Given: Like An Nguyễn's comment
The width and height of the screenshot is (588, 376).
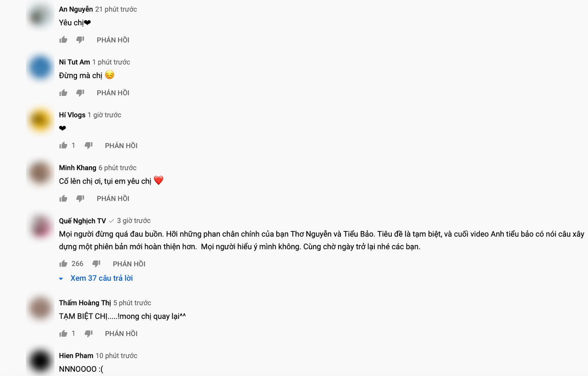Looking at the screenshot, I should pyautogui.click(x=63, y=40).
